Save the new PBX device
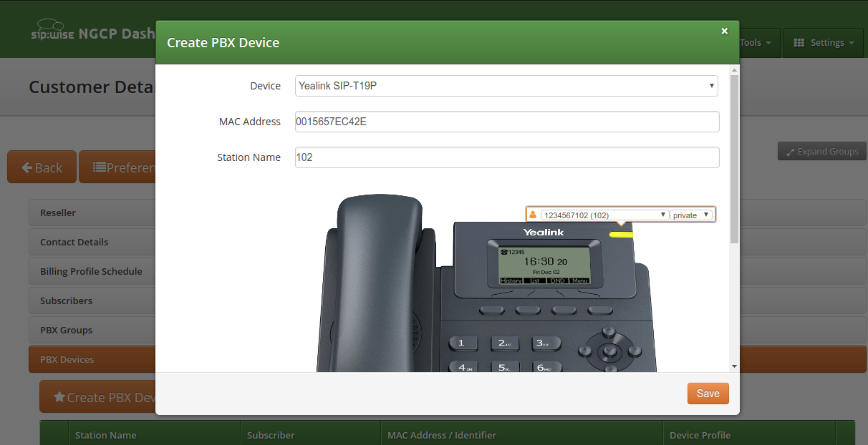Image resolution: width=868 pixels, height=445 pixels. coord(708,393)
